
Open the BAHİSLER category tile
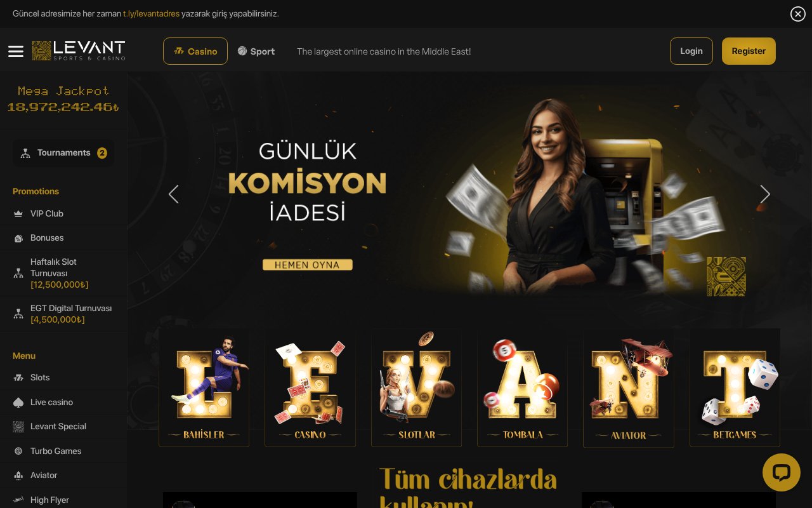click(x=204, y=387)
